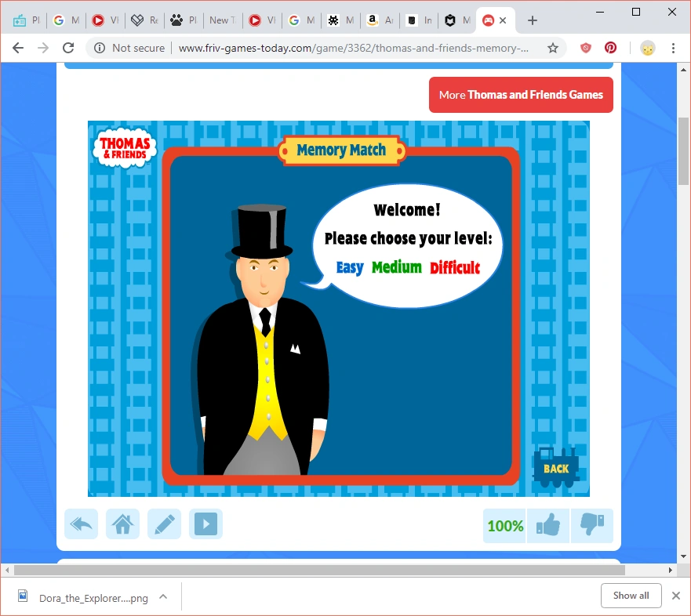The image size is (691, 616).
Task: Open the browser profile avatar menu
Action: 648,48
